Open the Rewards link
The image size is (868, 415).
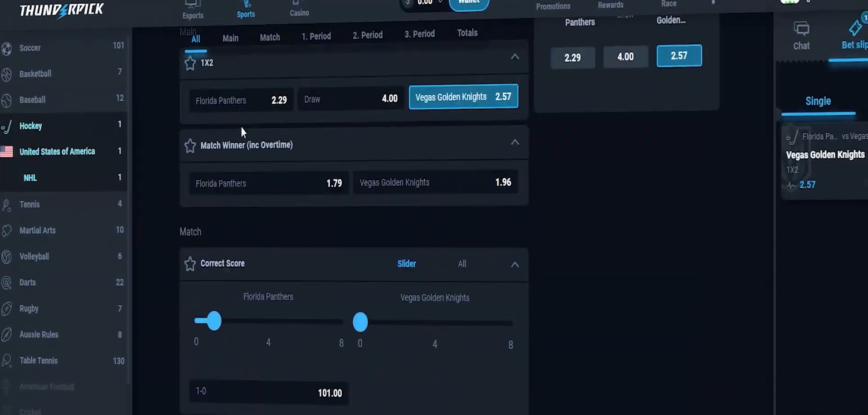[x=611, y=5]
